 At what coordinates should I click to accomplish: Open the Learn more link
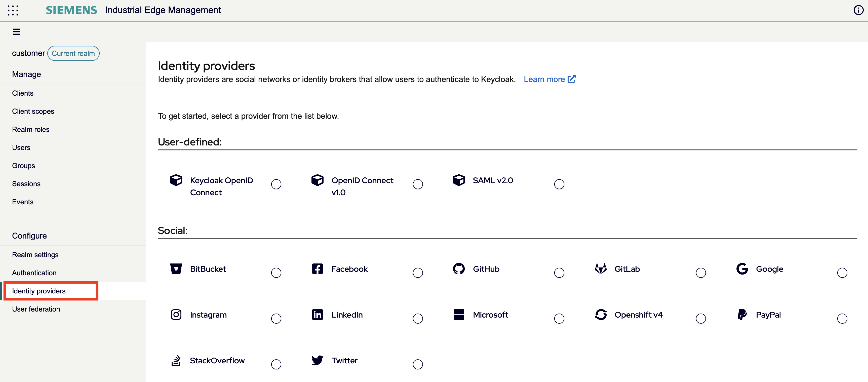[x=544, y=79]
